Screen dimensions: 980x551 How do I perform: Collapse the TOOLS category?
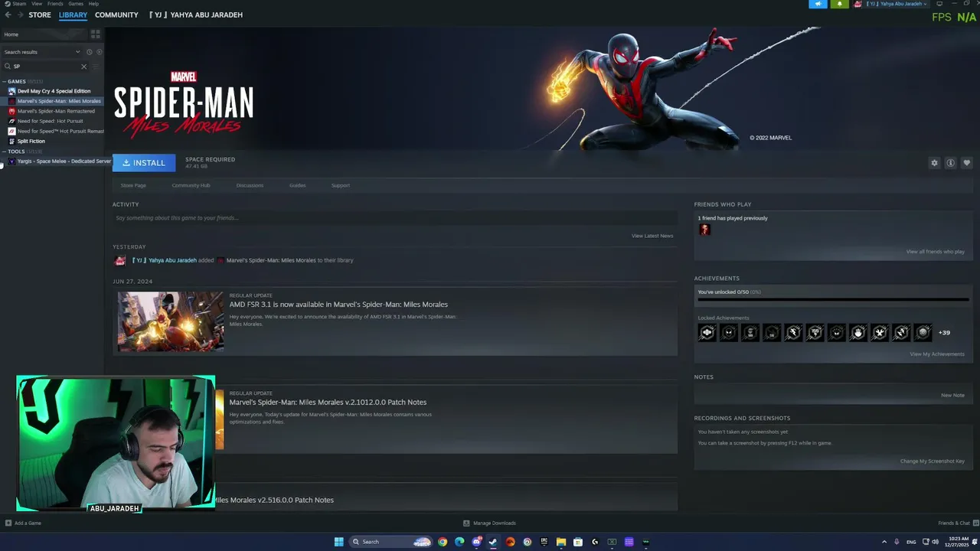tap(5, 152)
